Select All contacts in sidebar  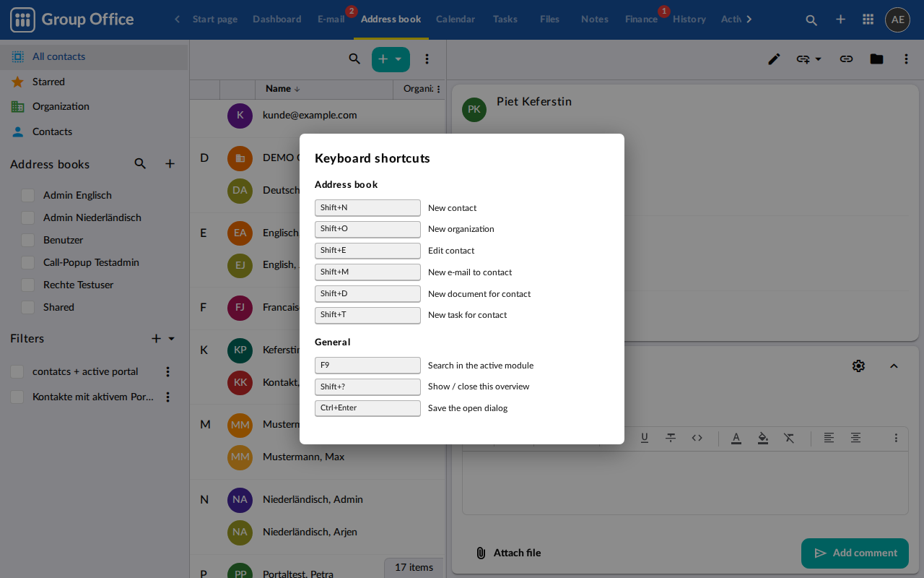point(94,56)
